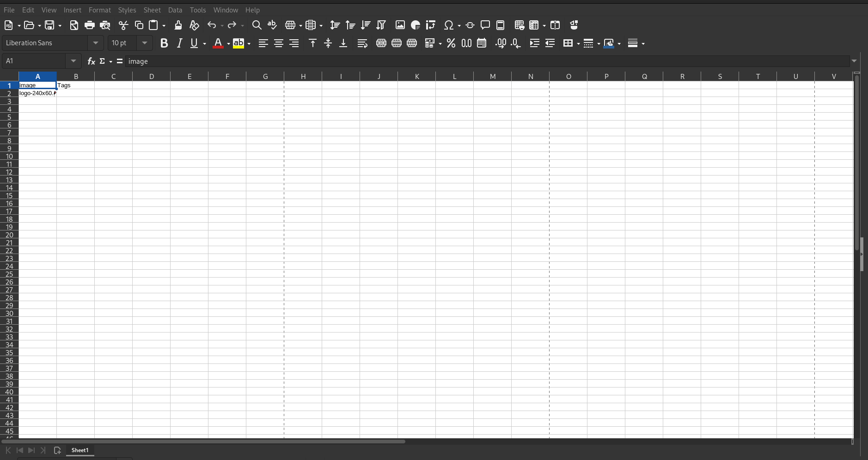Open the Save options dropdown arrow
The height and width of the screenshot is (460, 868).
(x=60, y=26)
